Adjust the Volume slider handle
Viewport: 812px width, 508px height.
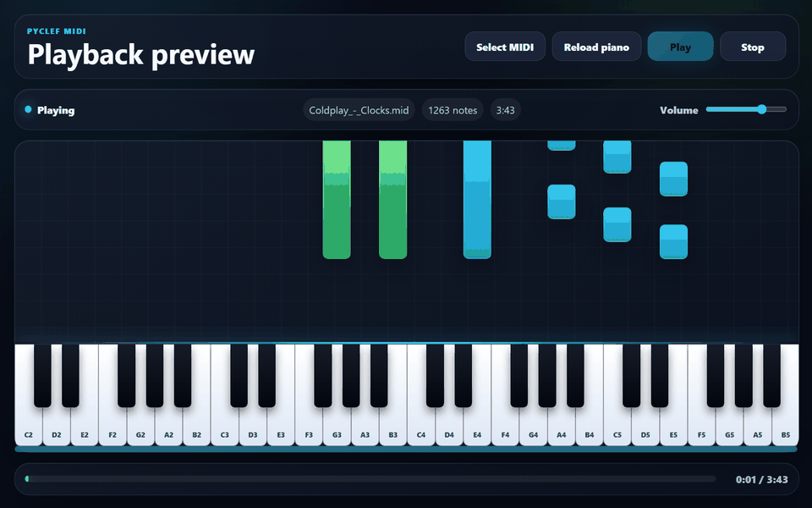click(x=761, y=109)
